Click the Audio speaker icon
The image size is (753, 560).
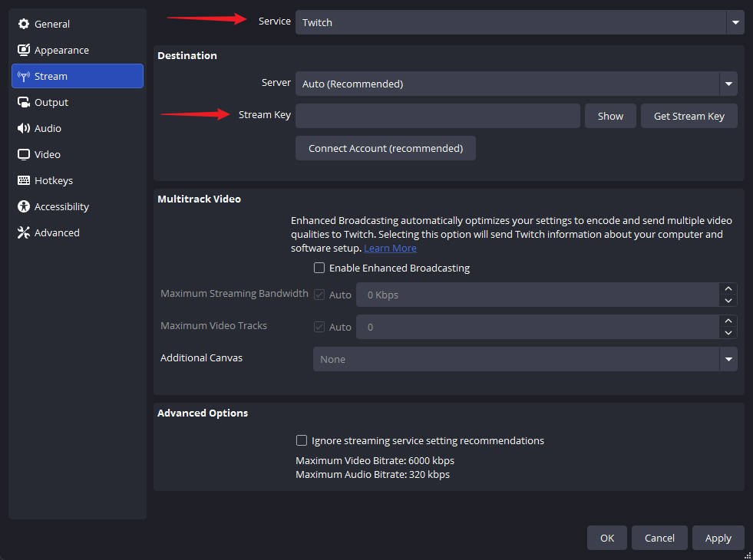pos(24,128)
